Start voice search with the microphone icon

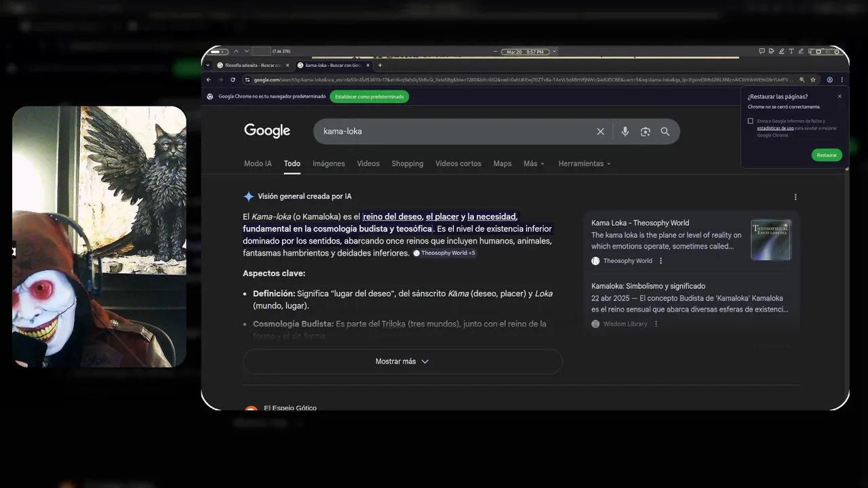point(625,131)
